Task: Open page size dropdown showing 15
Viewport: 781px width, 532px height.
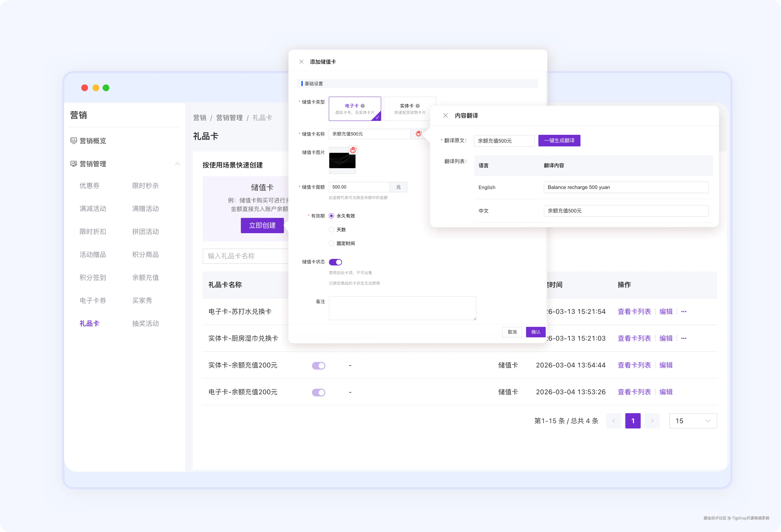Action: click(693, 421)
